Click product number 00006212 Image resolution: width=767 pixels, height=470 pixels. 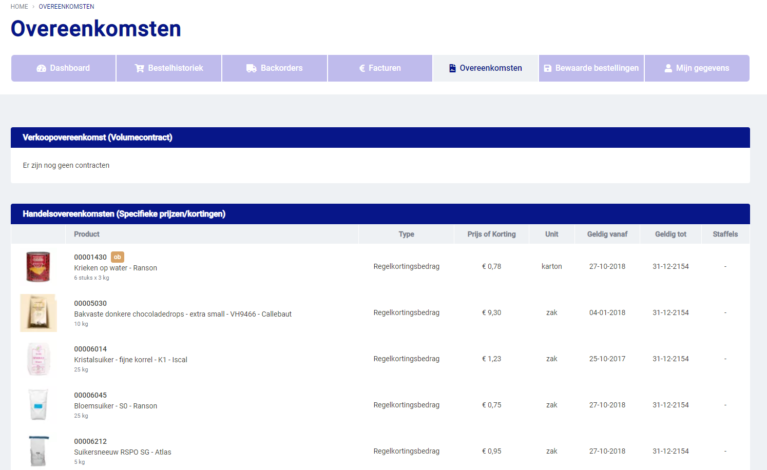tap(90, 441)
